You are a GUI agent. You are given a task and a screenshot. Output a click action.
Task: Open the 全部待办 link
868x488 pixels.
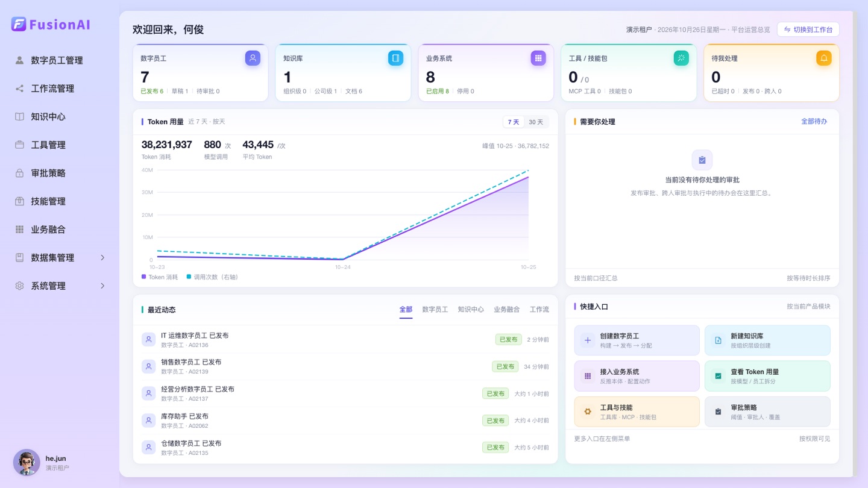click(x=814, y=122)
